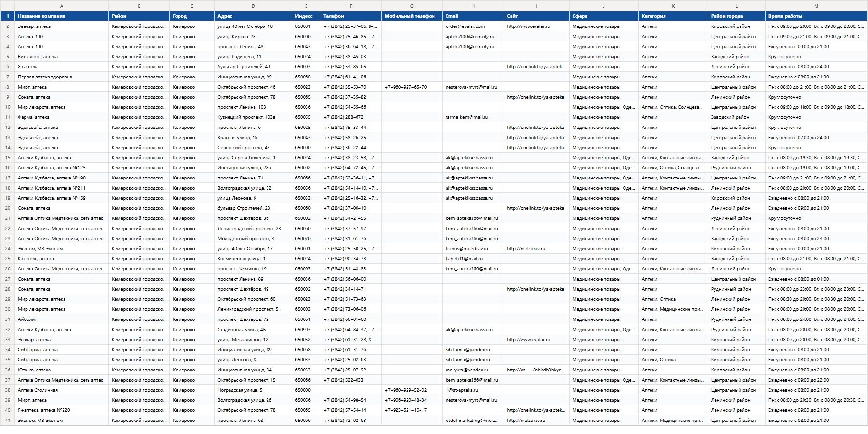Click the cell 'Первая аптека здоровья'
This screenshot has width=868, height=434.
[x=62, y=77]
